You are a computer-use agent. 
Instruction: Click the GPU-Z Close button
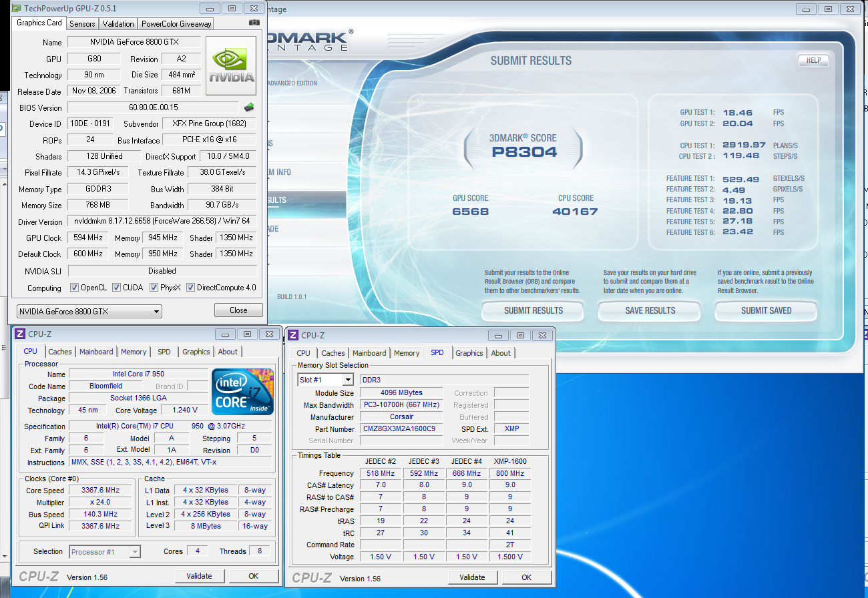tap(238, 310)
